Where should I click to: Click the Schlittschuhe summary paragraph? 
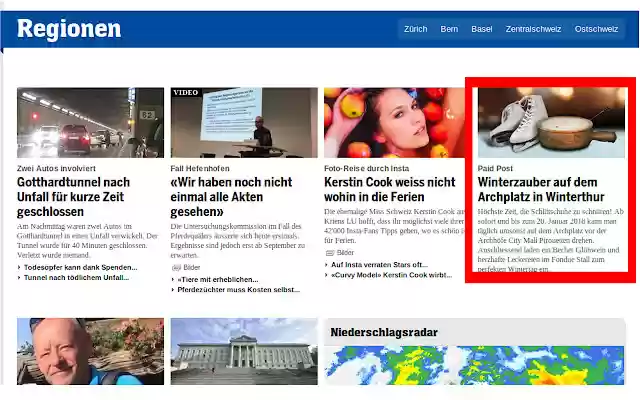pyautogui.click(x=551, y=240)
